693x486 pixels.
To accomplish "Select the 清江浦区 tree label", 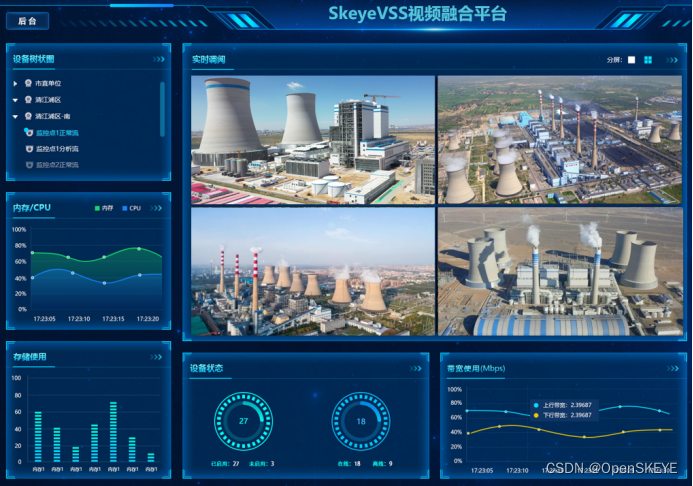I will click(48, 100).
